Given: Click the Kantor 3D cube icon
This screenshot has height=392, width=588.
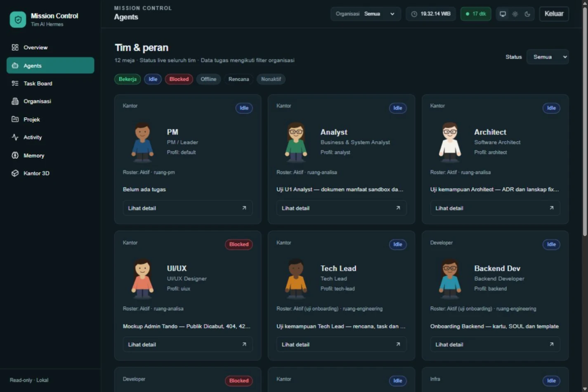Looking at the screenshot, I should click(15, 173).
